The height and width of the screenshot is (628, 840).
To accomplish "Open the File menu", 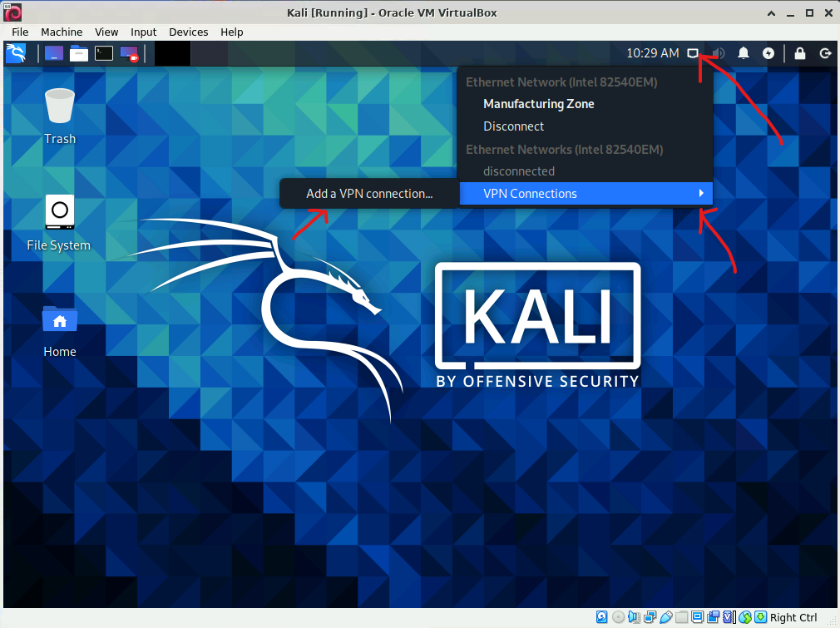I will 20,32.
